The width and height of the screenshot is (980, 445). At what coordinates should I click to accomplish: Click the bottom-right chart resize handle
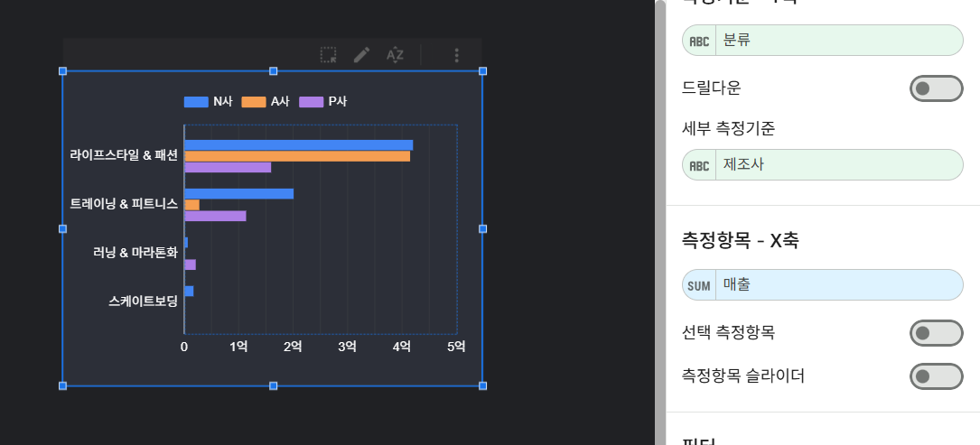click(482, 386)
